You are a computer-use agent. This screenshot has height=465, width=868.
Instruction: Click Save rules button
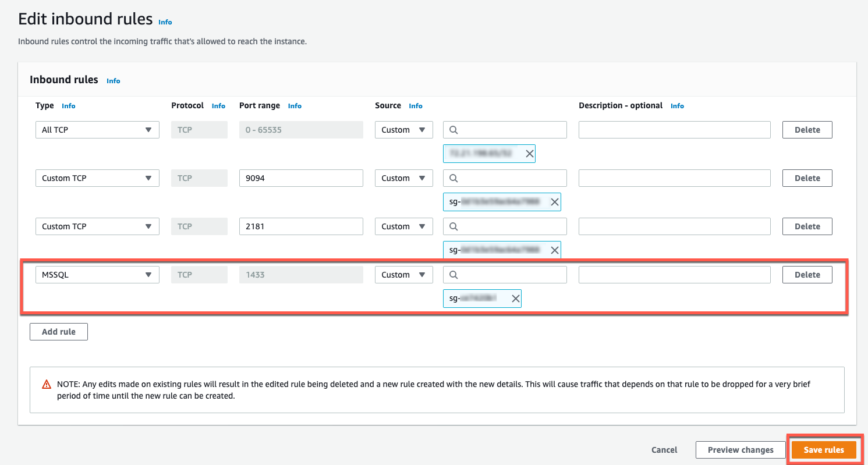tap(824, 450)
